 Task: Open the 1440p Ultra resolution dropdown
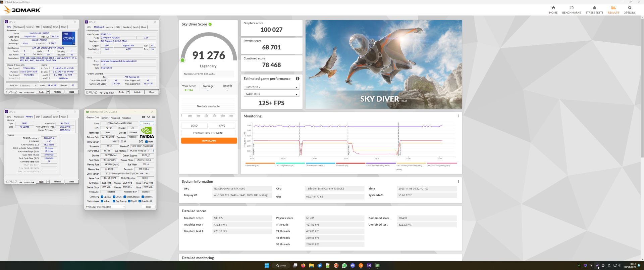coord(271,94)
